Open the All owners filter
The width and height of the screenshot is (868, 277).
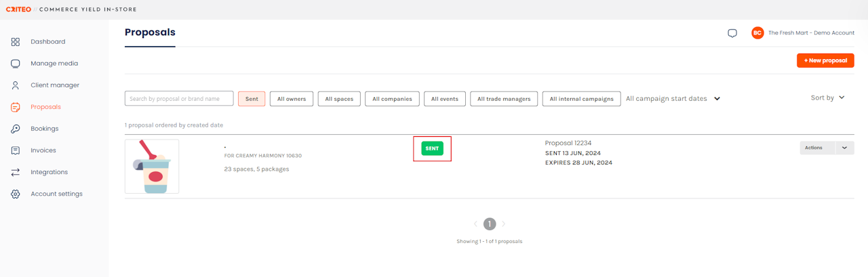(292, 99)
